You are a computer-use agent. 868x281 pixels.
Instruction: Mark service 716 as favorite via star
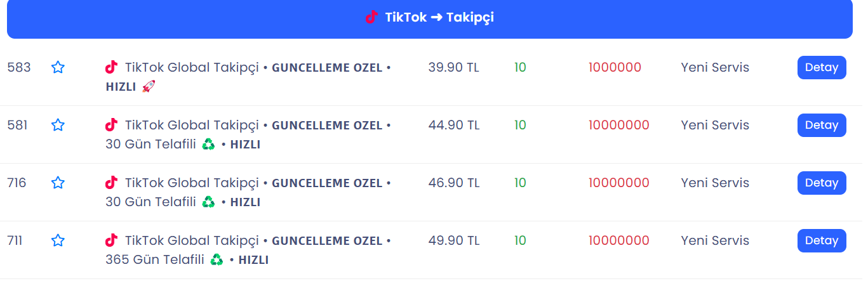coord(58,183)
